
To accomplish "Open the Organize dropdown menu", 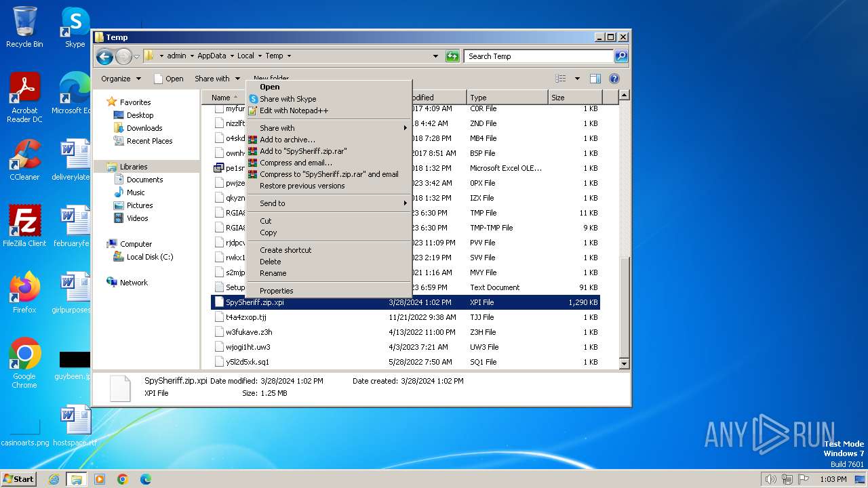I will tap(121, 79).
